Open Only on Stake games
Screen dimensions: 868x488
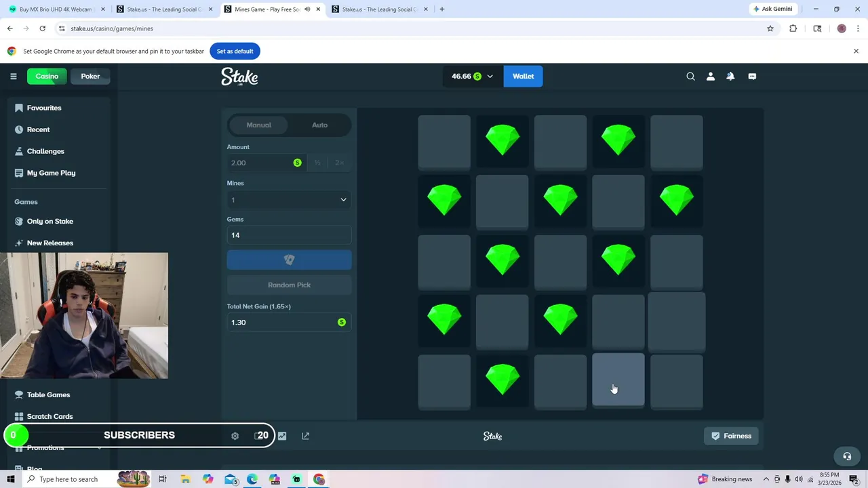[50, 221]
